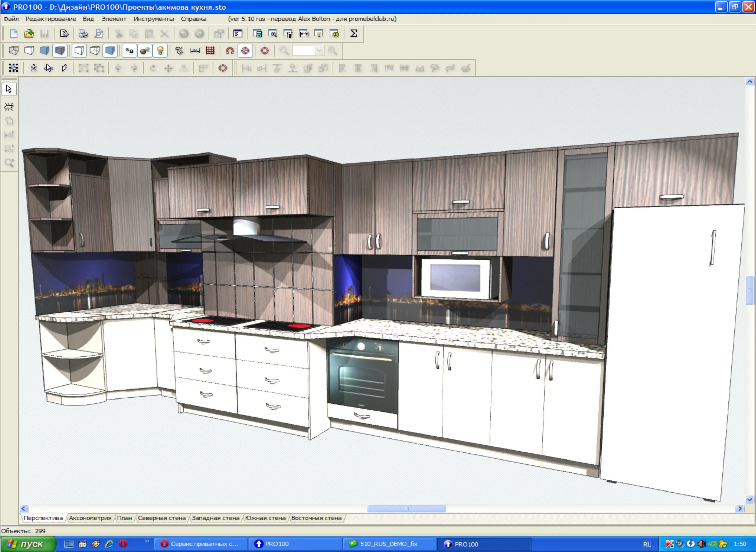Toggle the light bulb lighting button
The image size is (756, 552).
(160, 51)
